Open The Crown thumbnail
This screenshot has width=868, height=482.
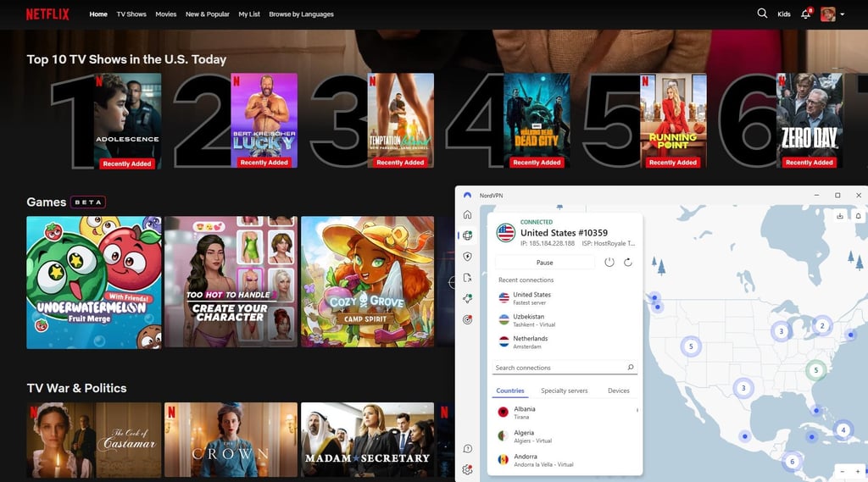coord(231,440)
